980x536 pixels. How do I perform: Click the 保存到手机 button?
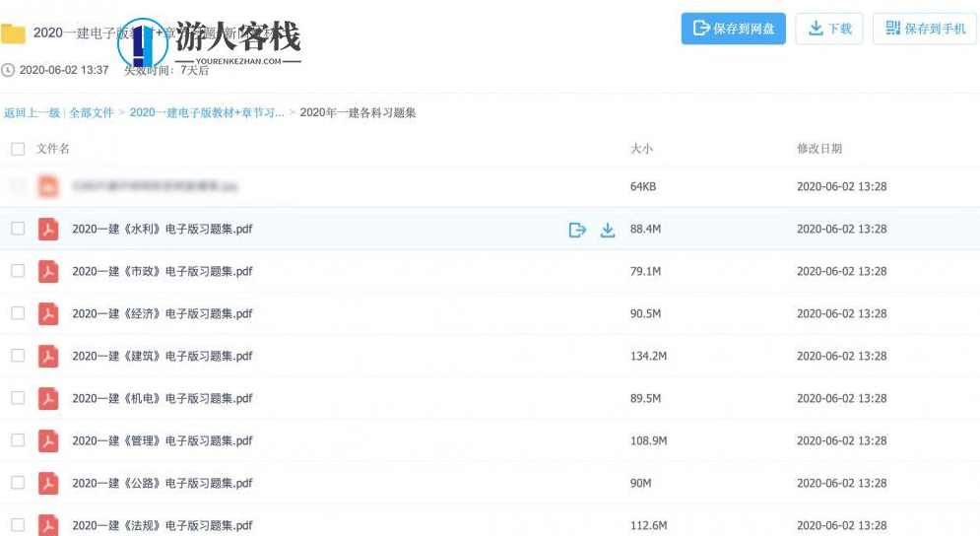[x=925, y=29]
